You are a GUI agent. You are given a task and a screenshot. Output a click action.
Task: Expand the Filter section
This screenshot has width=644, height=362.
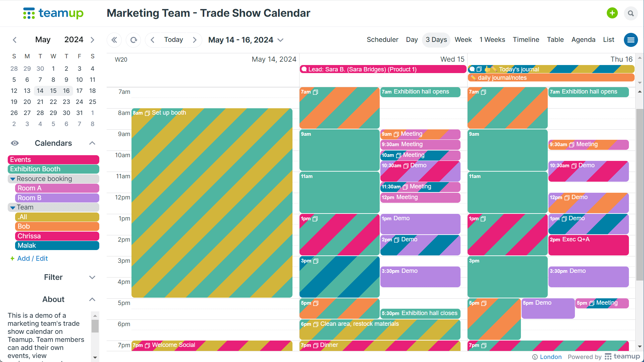tap(92, 277)
